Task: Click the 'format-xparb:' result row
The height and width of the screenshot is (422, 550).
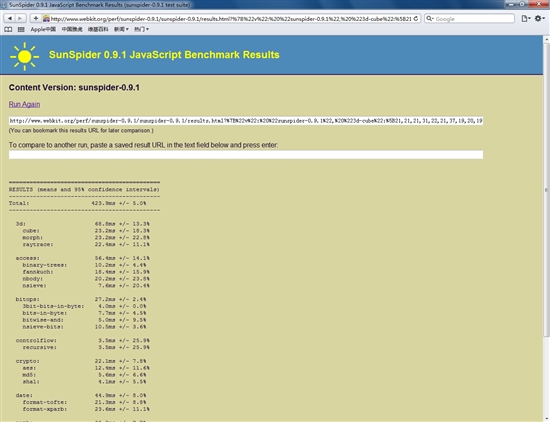Action: click(86, 409)
